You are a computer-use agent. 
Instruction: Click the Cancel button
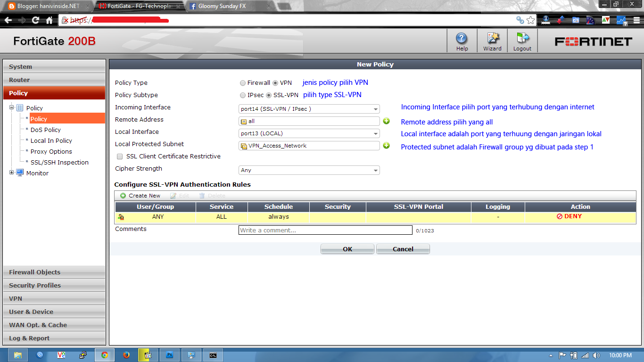[403, 249]
